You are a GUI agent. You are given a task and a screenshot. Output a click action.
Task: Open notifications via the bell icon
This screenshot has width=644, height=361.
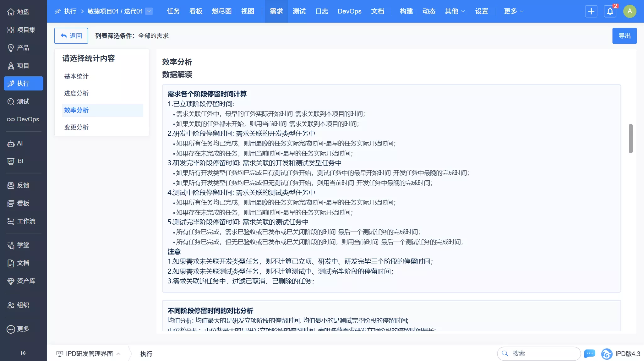coord(609,11)
